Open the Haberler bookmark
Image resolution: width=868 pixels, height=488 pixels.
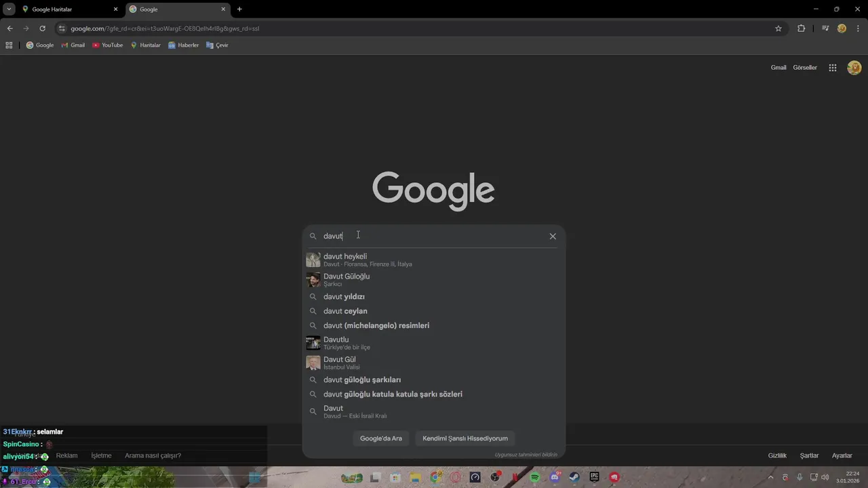pyautogui.click(x=184, y=45)
